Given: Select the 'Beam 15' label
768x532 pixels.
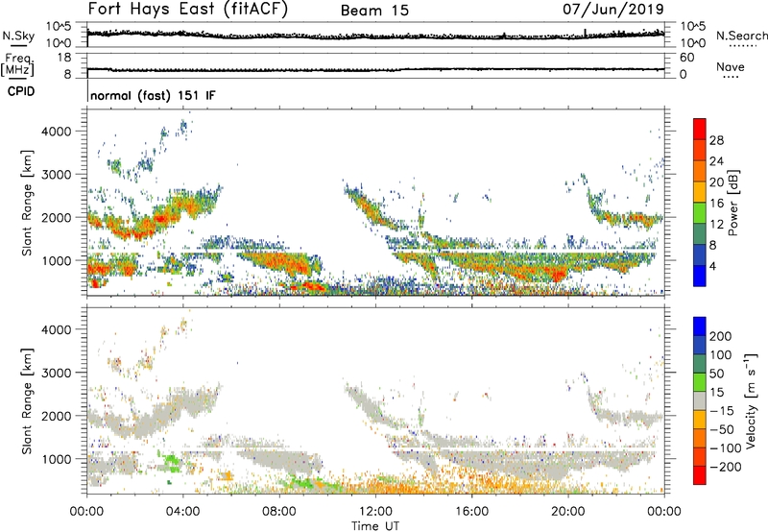Looking at the screenshot, I should click(374, 11).
